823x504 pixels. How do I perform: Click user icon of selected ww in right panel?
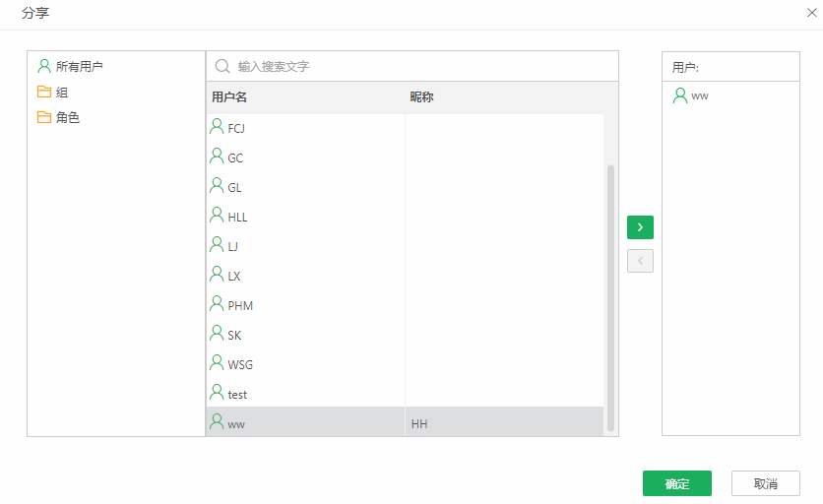coord(679,95)
